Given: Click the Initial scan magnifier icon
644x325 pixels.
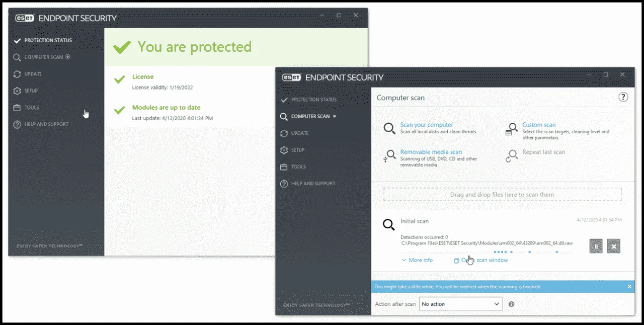Looking at the screenshot, I should tap(389, 225).
